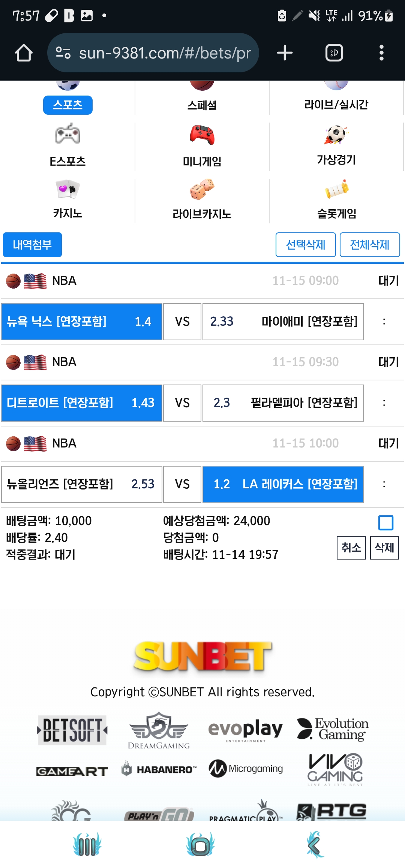Expand options for Knicks vs Miami row
Viewport: 405px width, 868px height.
click(384, 322)
